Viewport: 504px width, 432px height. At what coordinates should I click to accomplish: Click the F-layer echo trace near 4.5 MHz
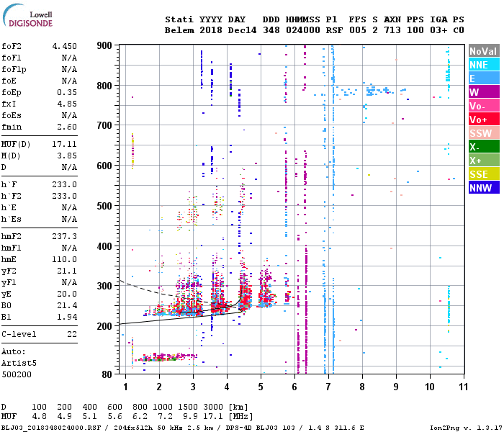245,294
